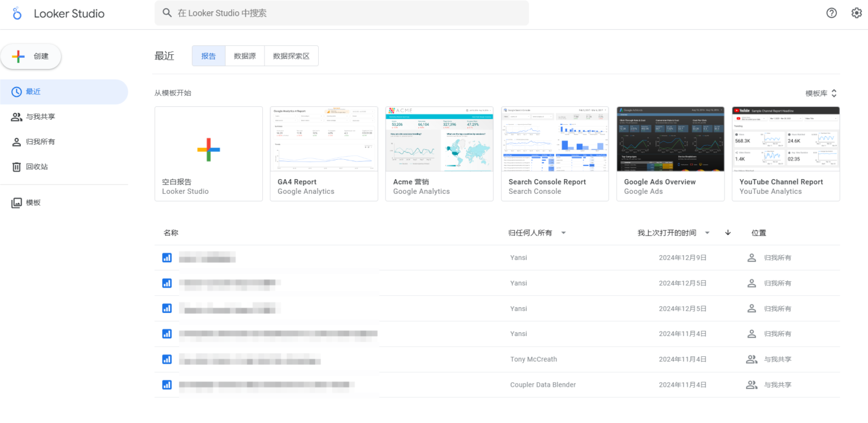Open the 空白报告 template
Image resolution: width=868 pixels, height=423 pixels.
click(x=209, y=150)
